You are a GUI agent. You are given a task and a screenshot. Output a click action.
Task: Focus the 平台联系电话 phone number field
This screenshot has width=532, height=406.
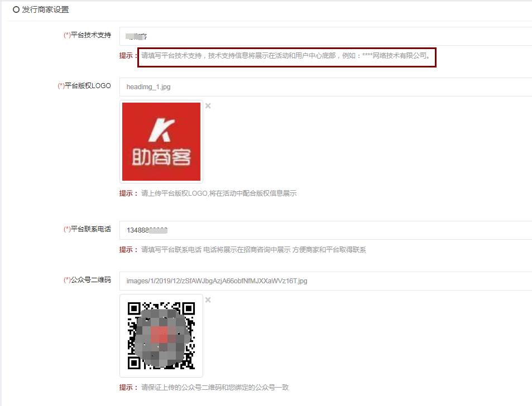(x=325, y=230)
